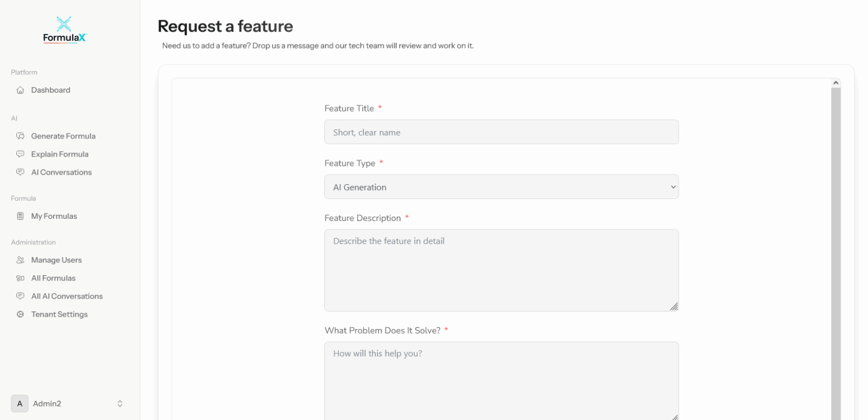Click the "Platform" sidebar section header

click(x=24, y=72)
